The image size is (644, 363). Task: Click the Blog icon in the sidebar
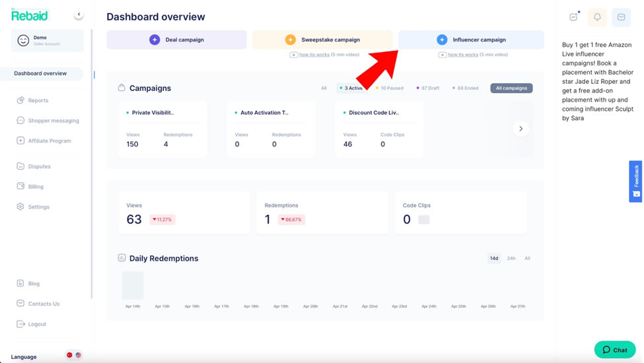click(20, 283)
